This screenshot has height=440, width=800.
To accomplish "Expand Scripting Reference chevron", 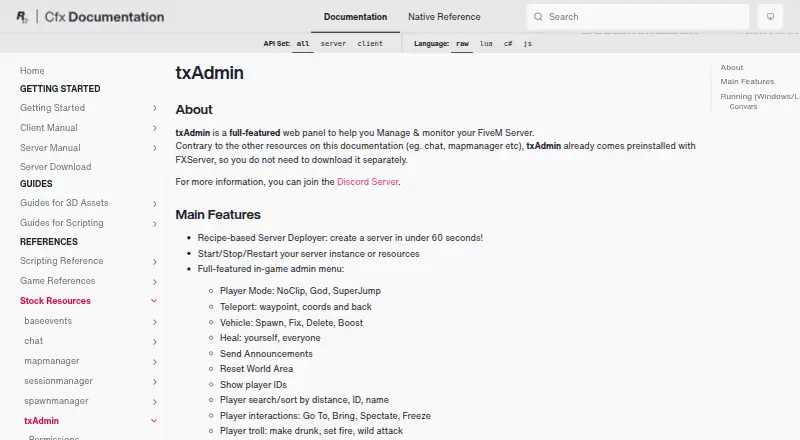I will point(154,262).
